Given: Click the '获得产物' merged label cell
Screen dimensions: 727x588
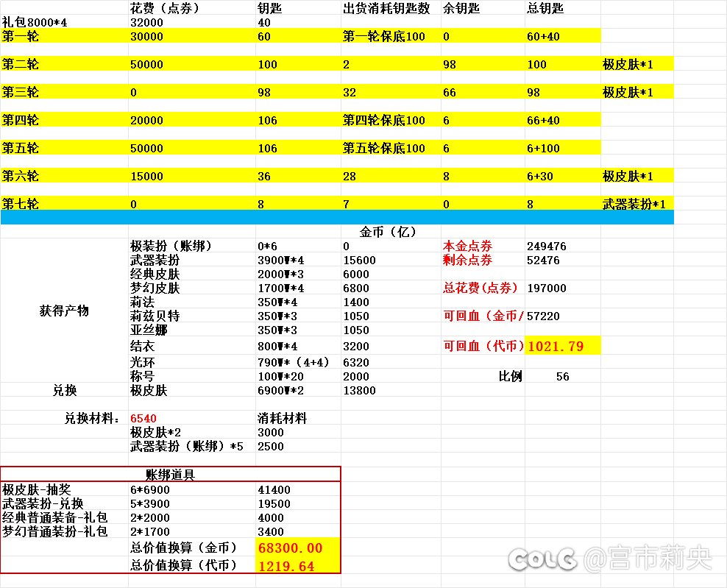Looking at the screenshot, I should [x=64, y=311].
